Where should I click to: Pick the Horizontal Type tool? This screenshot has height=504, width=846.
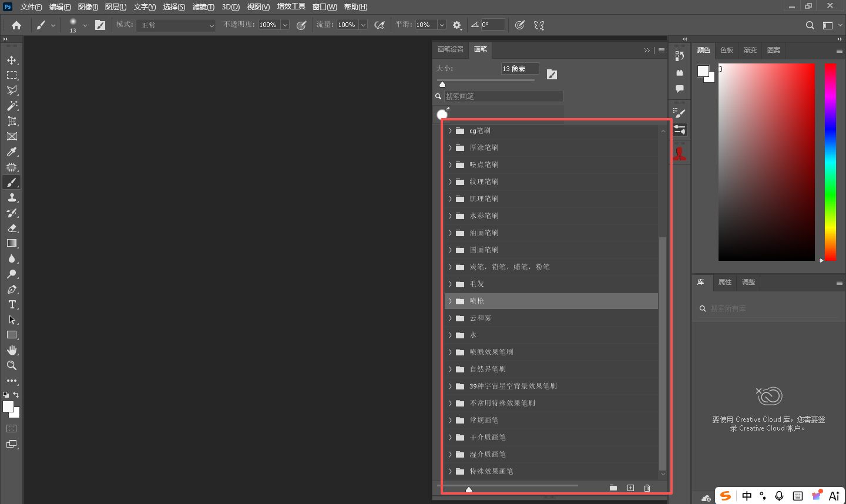[x=12, y=304]
